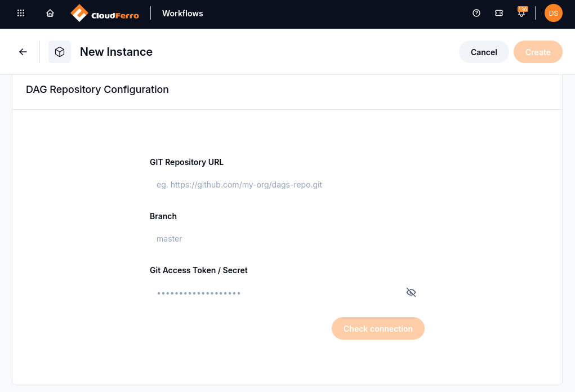Viewport: 575px width, 392px height.
Task: Toggle token visibility eye icon
Action: click(411, 292)
